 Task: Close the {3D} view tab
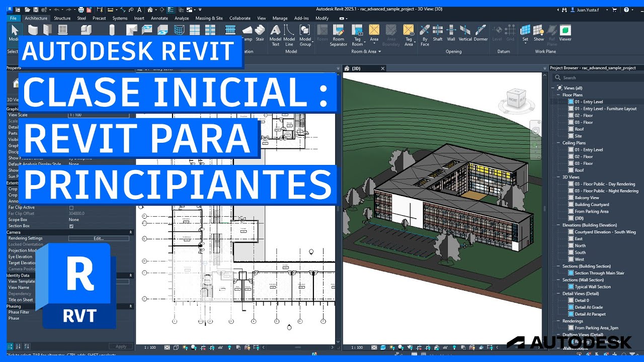click(x=382, y=68)
